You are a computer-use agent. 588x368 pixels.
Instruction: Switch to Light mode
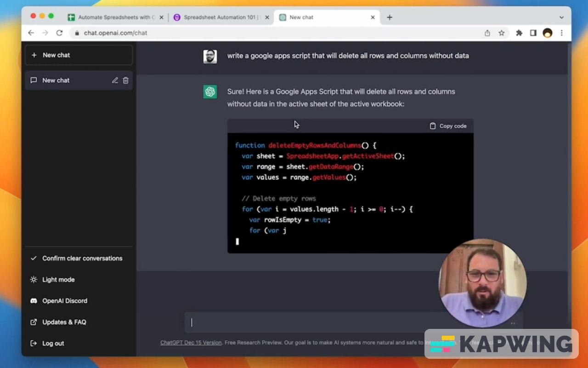coord(79,279)
